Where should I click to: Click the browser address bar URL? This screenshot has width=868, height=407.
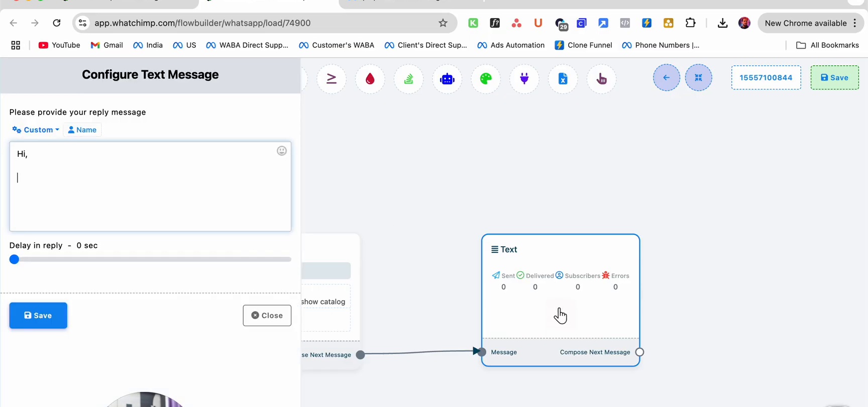pyautogui.click(x=202, y=23)
